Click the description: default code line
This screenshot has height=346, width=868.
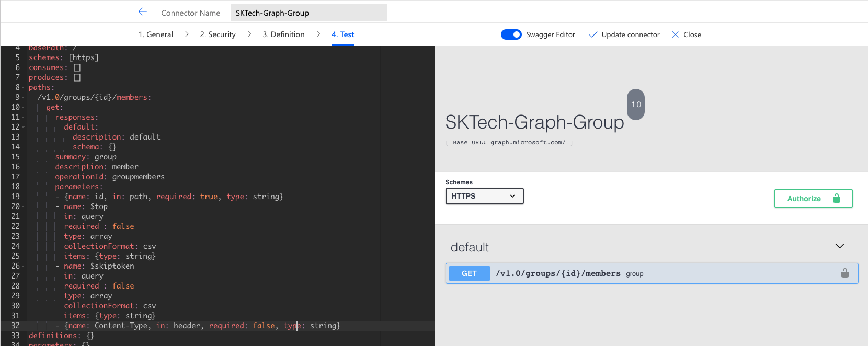117,137
